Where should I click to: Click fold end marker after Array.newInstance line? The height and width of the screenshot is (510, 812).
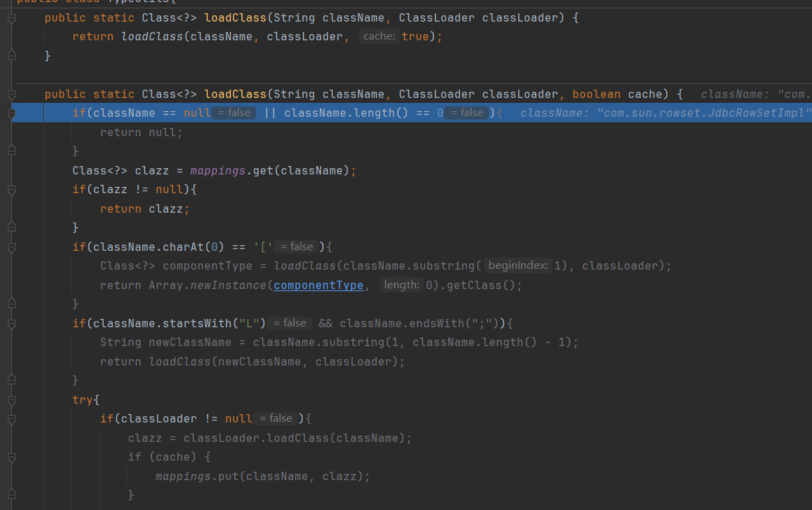(x=11, y=304)
